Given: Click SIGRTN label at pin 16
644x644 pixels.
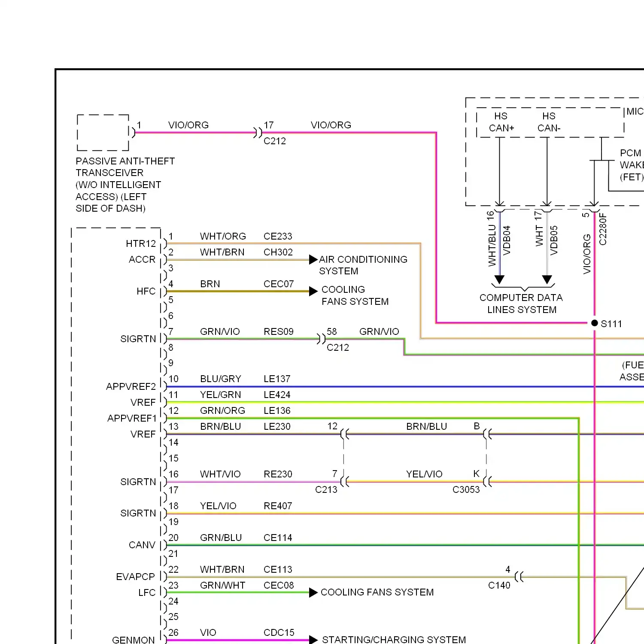Looking at the screenshot, I should pos(138,482).
